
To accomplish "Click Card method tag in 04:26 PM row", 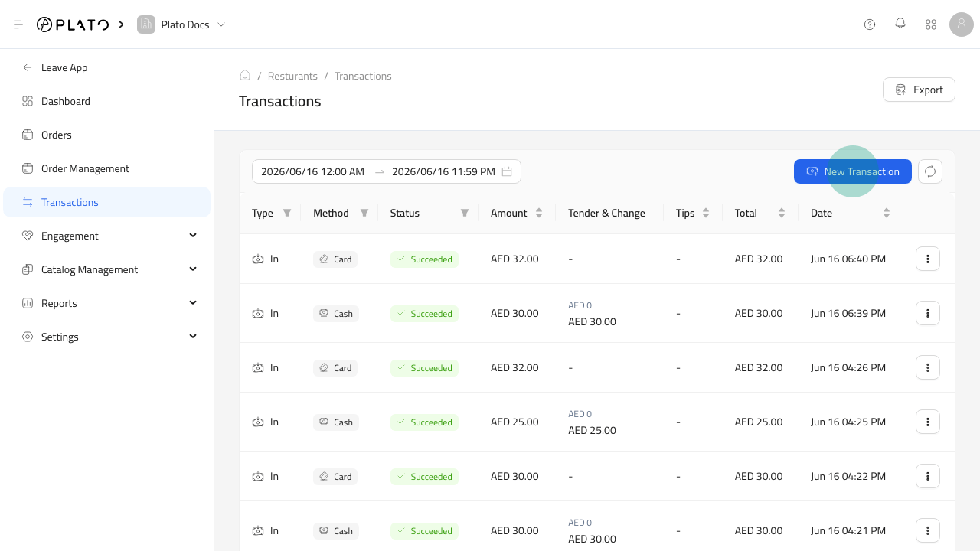I will [335, 368].
